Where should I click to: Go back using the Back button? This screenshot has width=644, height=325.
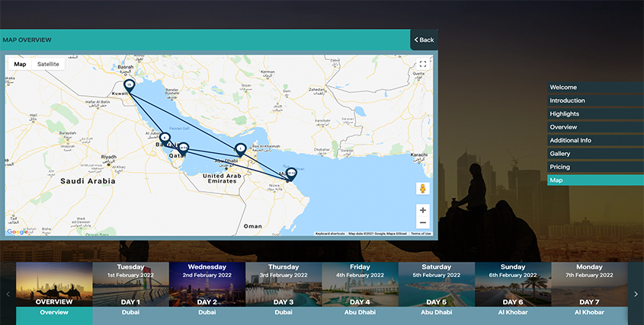pyautogui.click(x=424, y=40)
